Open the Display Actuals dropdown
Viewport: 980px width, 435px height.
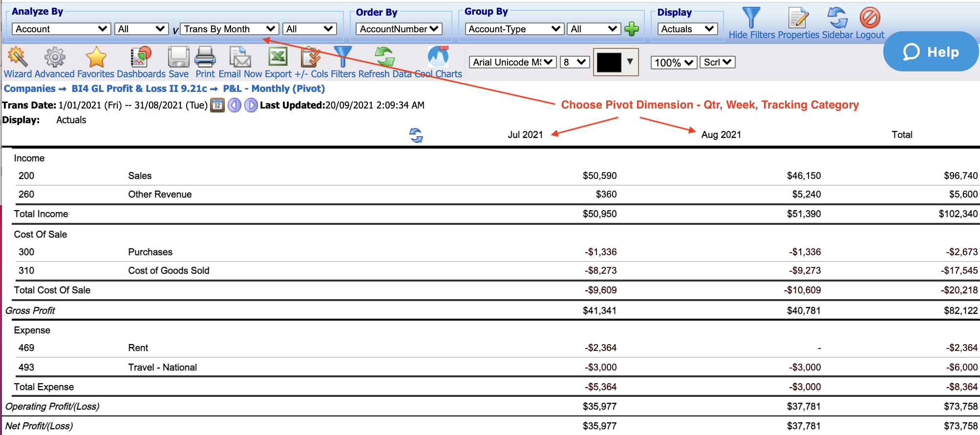(687, 29)
